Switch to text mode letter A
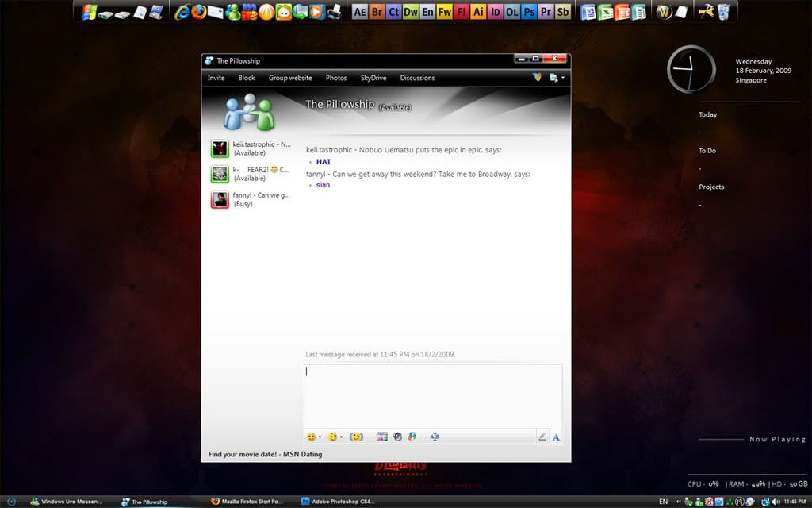 pyautogui.click(x=556, y=437)
